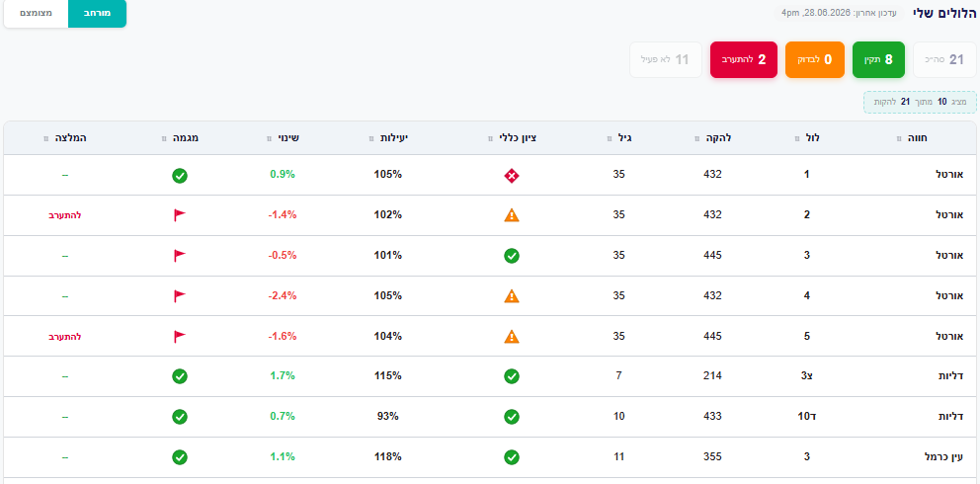Click green check score icon in עין כרמל row

[512, 457]
